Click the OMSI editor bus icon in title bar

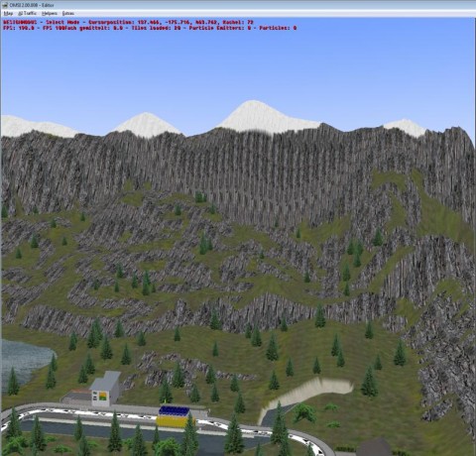(x=5, y=5)
